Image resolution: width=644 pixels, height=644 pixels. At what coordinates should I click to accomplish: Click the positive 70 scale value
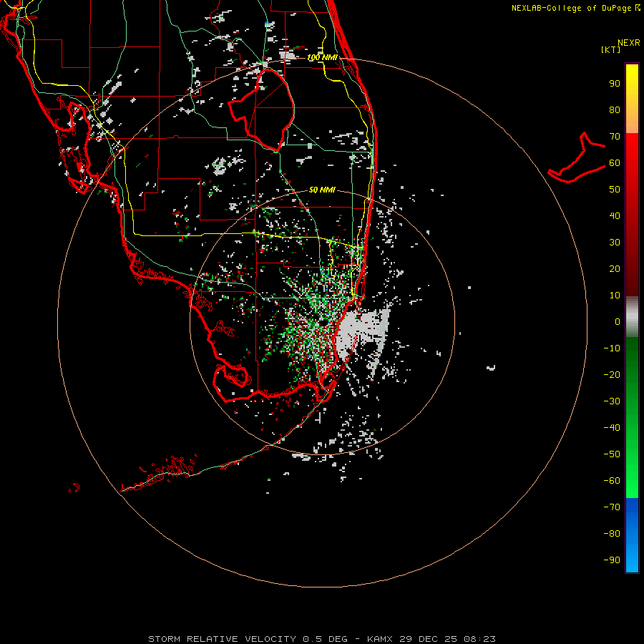click(615, 137)
